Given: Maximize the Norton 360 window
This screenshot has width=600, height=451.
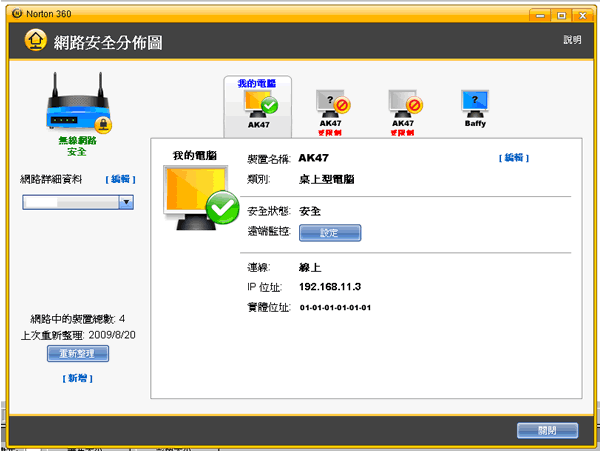Looking at the screenshot, I should 561,16.
